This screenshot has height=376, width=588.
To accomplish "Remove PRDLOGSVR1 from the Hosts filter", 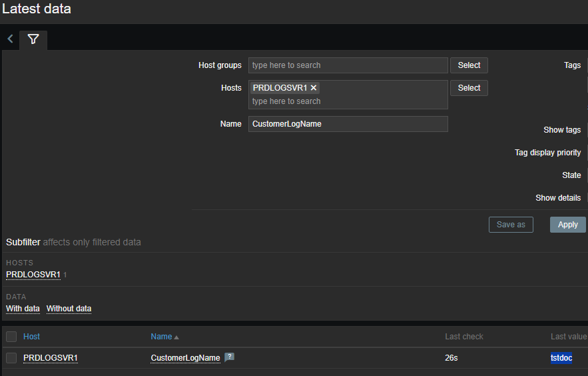I will pos(314,88).
